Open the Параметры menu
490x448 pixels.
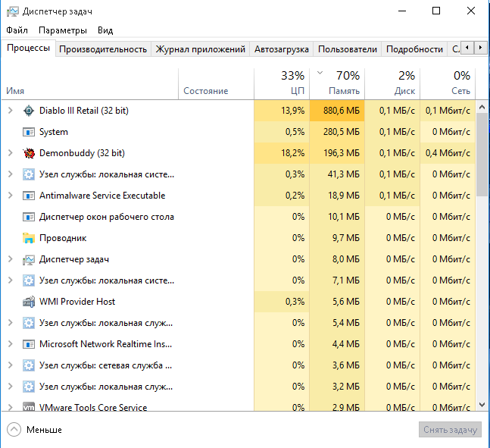[x=63, y=30]
